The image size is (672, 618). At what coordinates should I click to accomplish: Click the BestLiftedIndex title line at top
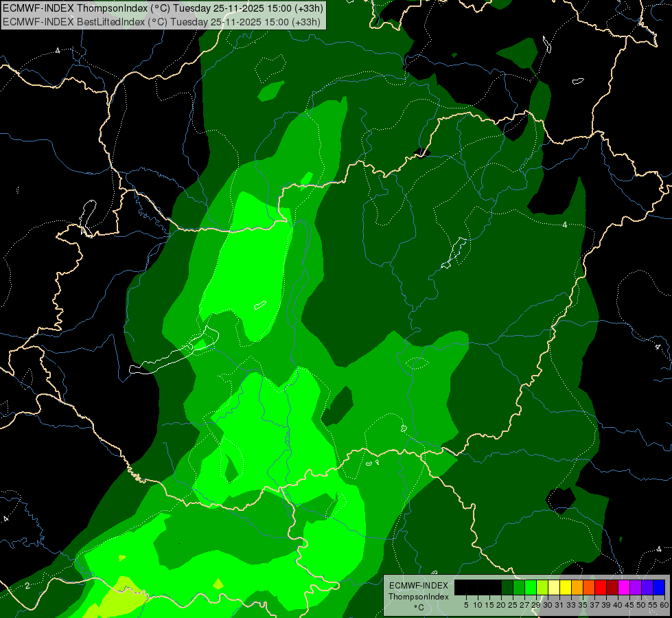[x=161, y=22]
